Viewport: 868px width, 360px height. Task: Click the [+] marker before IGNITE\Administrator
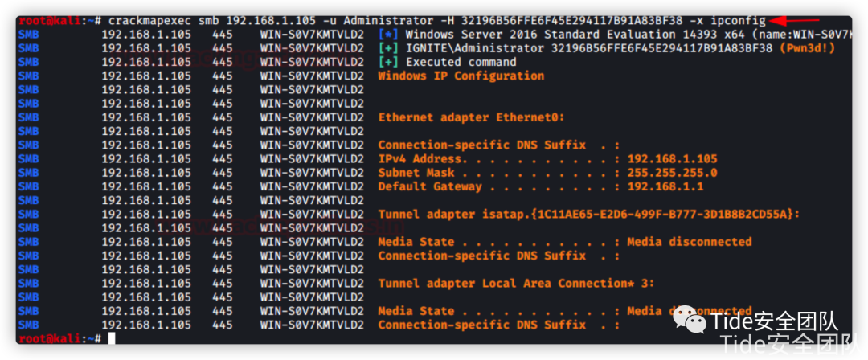pos(389,48)
